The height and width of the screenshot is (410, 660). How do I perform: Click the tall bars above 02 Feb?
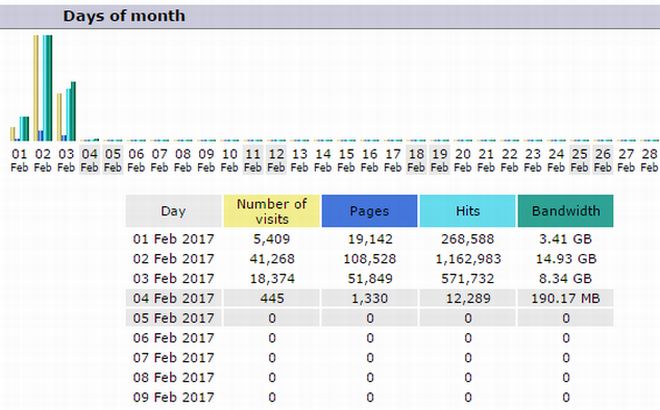pos(43,88)
